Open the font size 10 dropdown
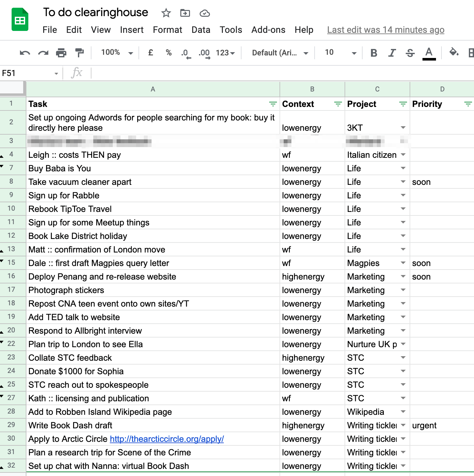 click(341, 52)
